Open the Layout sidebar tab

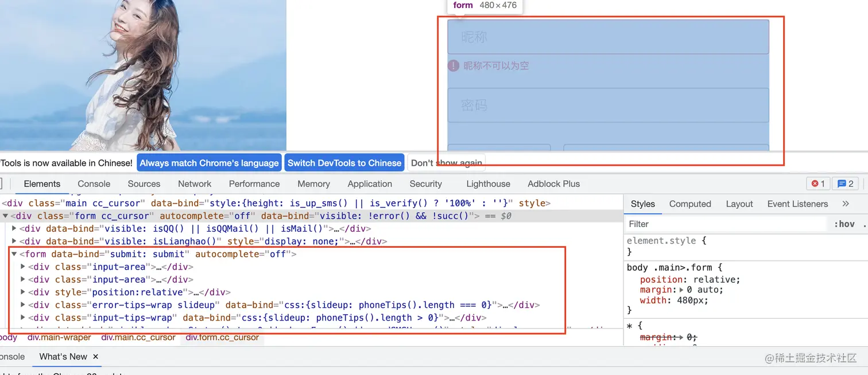click(x=739, y=204)
